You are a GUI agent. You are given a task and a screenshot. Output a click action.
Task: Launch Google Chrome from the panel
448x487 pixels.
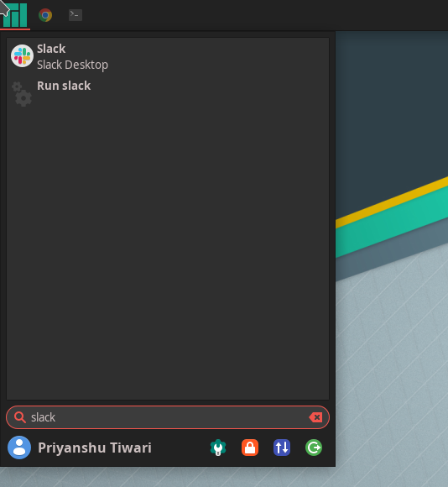[45, 15]
